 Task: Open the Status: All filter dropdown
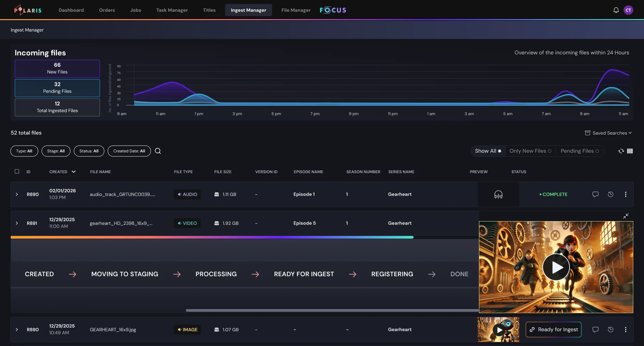89,151
